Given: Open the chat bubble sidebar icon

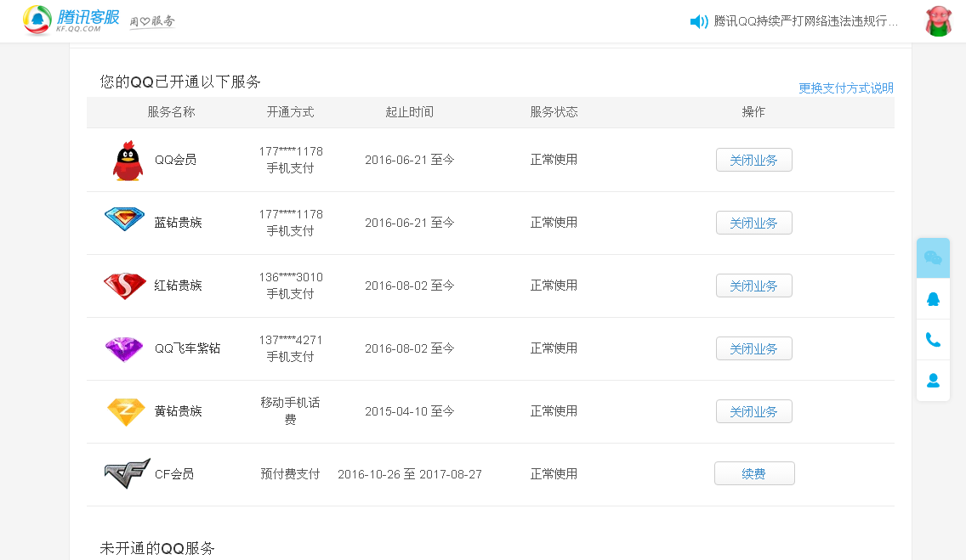Looking at the screenshot, I should click(934, 257).
